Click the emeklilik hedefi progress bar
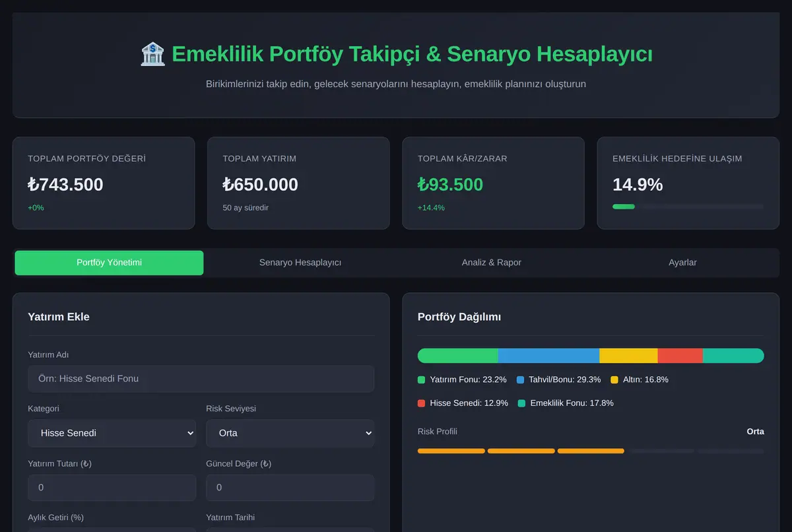 688,207
